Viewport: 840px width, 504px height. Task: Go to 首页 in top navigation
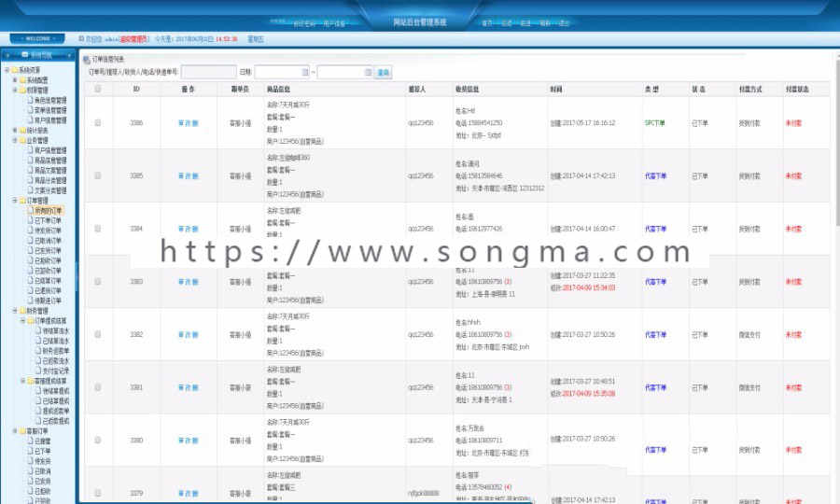487,23
